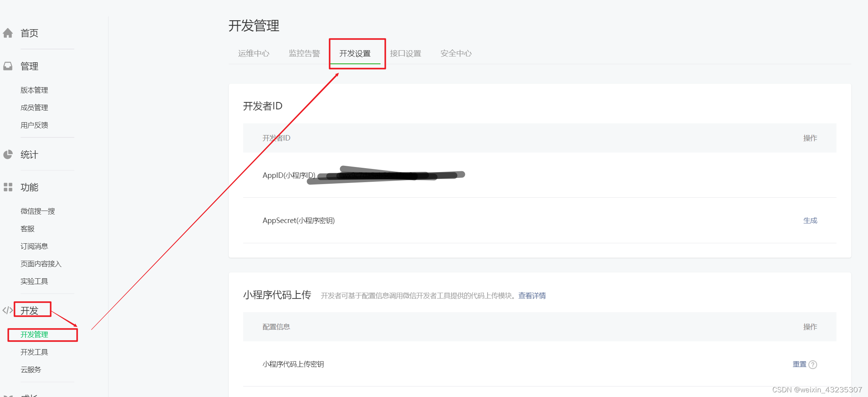This screenshot has width=868, height=397.
Task: Select 开发管理 in the sidebar
Action: [x=34, y=334]
